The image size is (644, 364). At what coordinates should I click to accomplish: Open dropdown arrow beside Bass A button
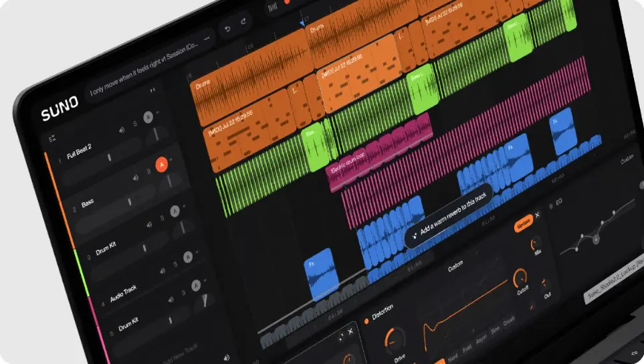point(171,159)
